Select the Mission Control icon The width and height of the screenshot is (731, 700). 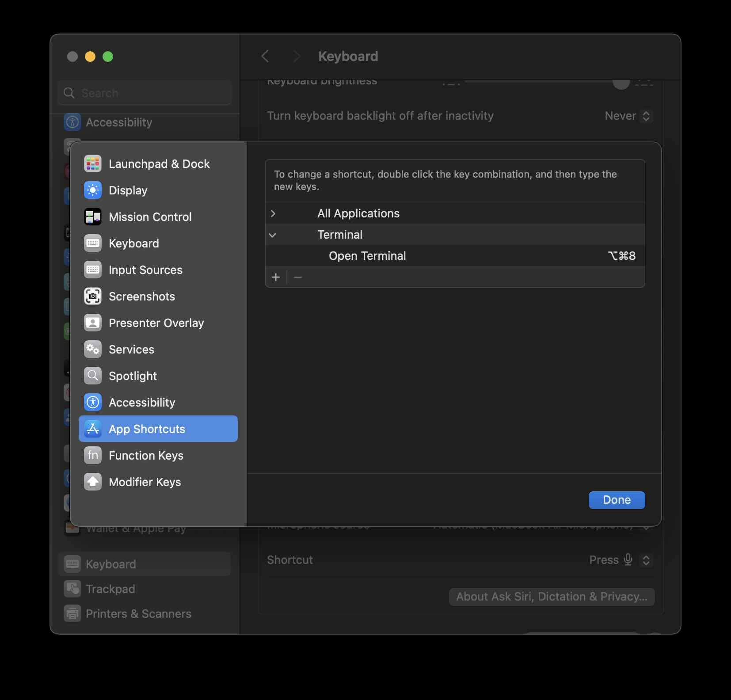93,217
